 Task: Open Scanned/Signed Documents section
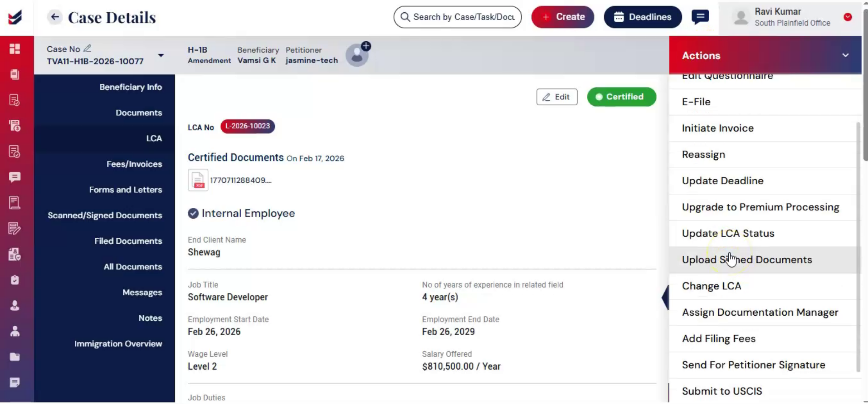[x=105, y=215]
